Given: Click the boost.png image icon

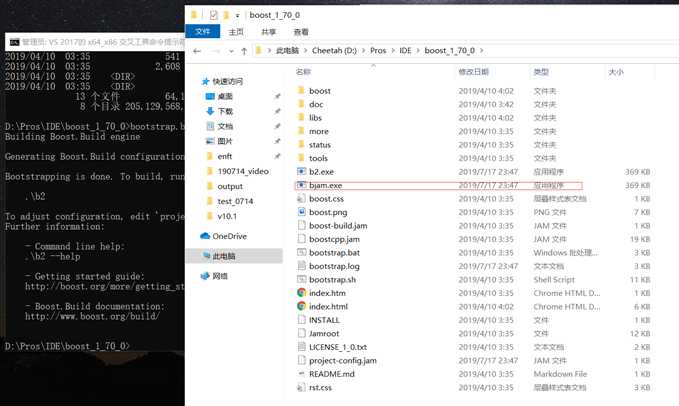Looking at the screenshot, I should [x=301, y=212].
